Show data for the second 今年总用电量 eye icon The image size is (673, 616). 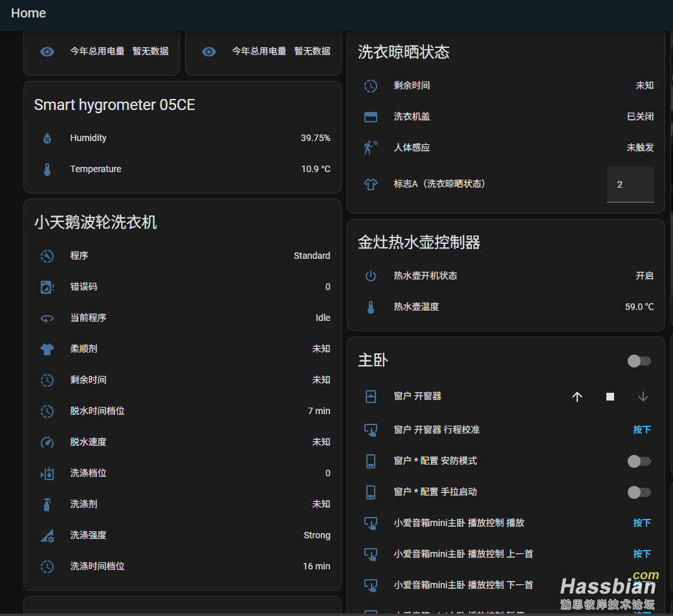tap(208, 52)
